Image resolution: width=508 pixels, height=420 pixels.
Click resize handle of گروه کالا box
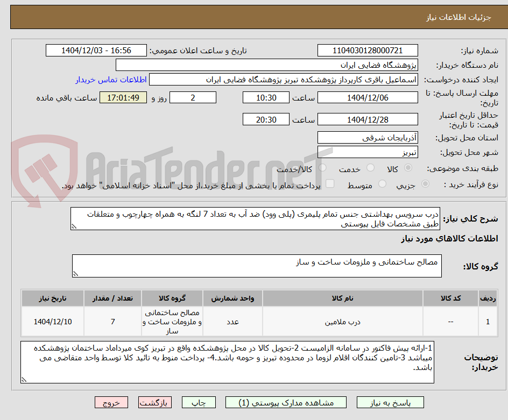coord(75,274)
